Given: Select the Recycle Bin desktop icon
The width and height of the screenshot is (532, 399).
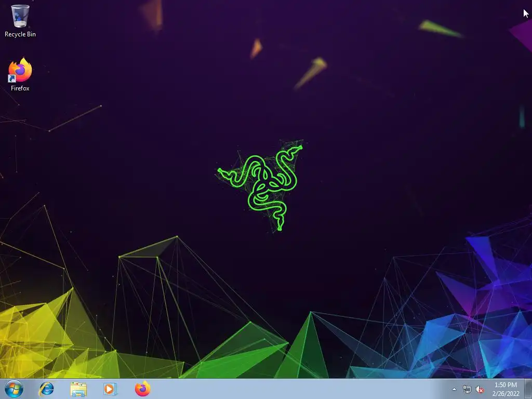Looking at the screenshot, I should click(x=20, y=21).
